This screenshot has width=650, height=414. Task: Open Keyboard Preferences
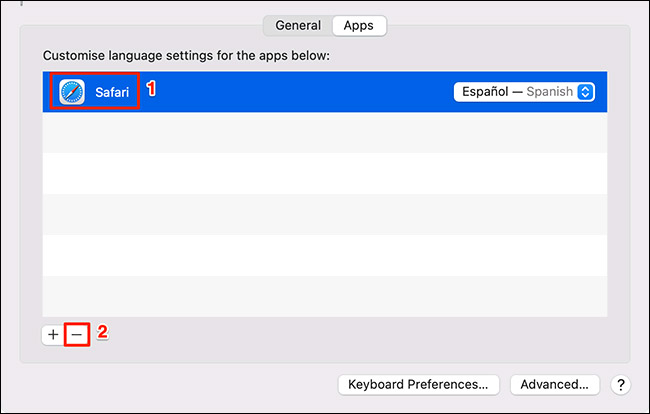418,384
